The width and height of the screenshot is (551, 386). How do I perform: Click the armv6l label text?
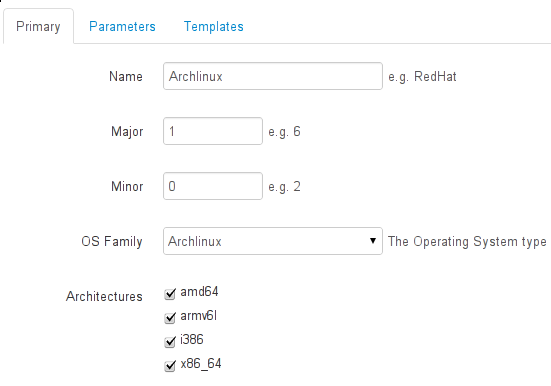point(199,316)
